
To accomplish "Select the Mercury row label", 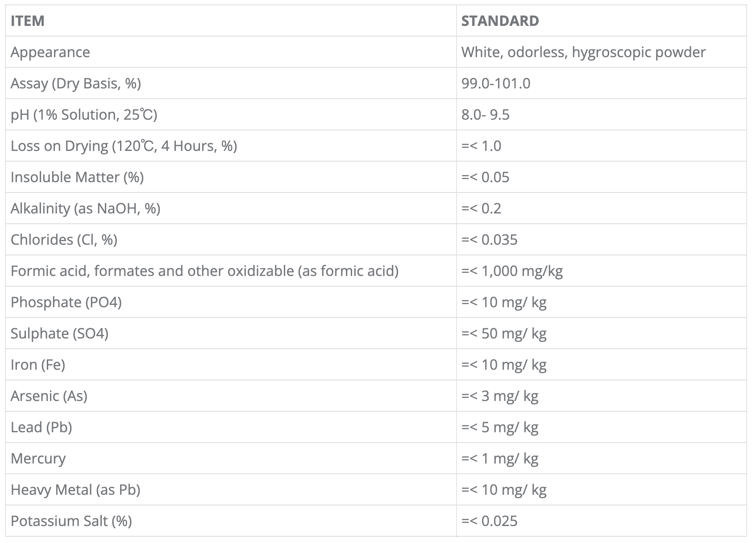I will [38, 459].
